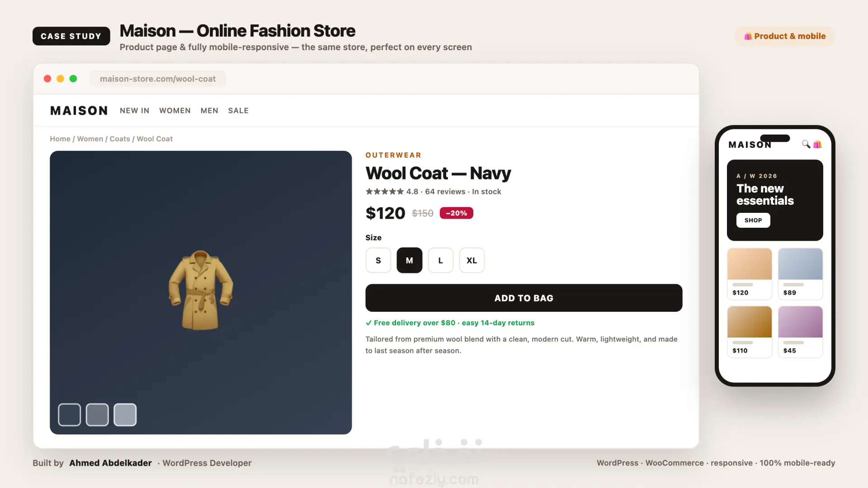The height and width of the screenshot is (488, 868).
Task: Click the MAISON logo in store header
Action: click(79, 111)
